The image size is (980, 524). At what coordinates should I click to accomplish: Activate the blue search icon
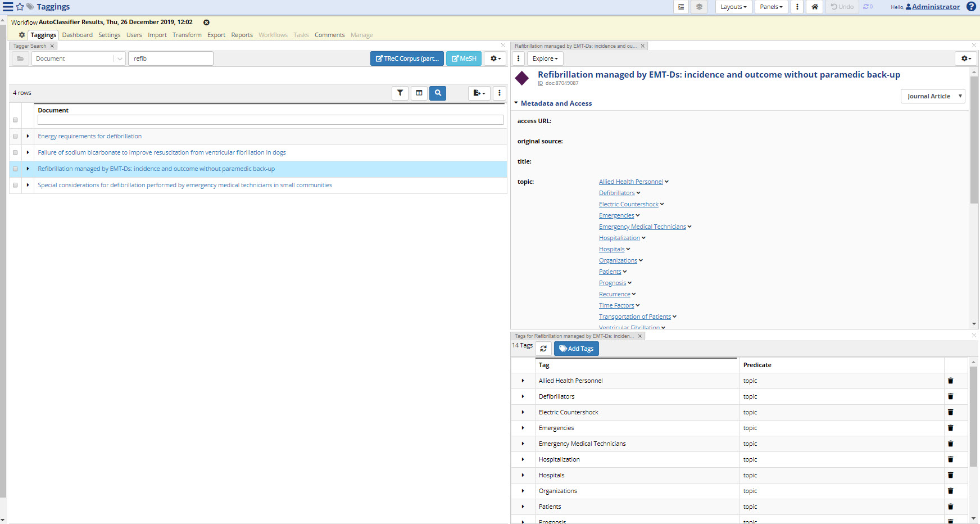pyautogui.click(x=438, y=93)
